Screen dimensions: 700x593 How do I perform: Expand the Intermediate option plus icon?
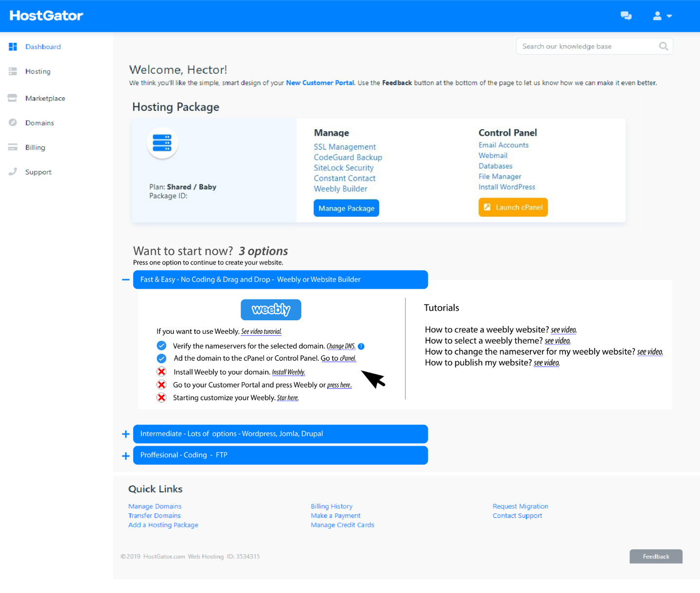pos(125,434)
